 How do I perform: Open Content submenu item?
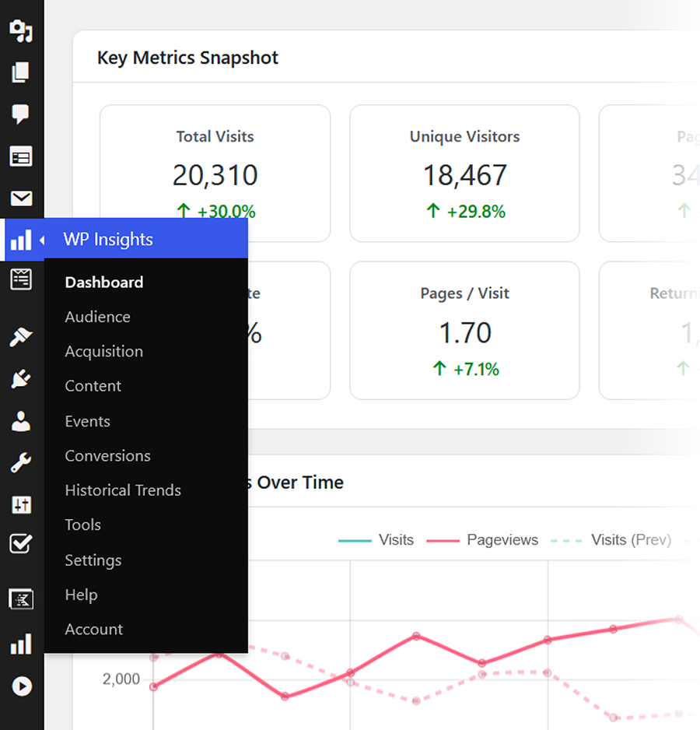[x=93, y=386]
